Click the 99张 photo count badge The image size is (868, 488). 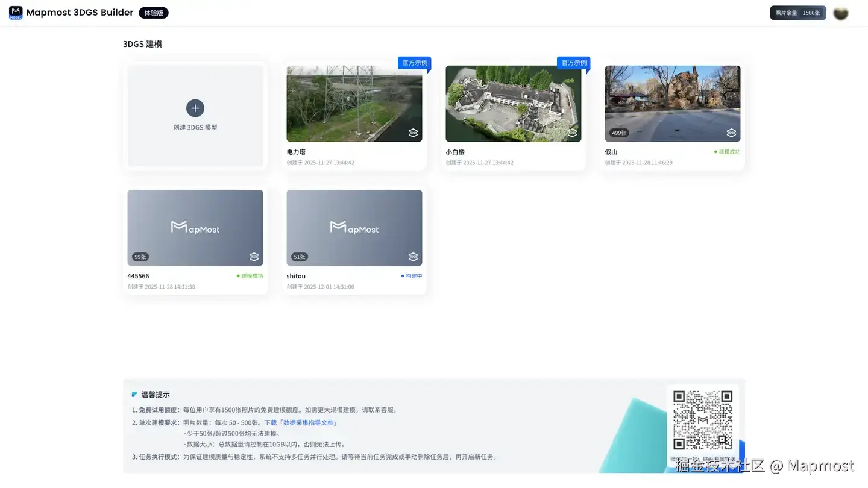(140, 257)
